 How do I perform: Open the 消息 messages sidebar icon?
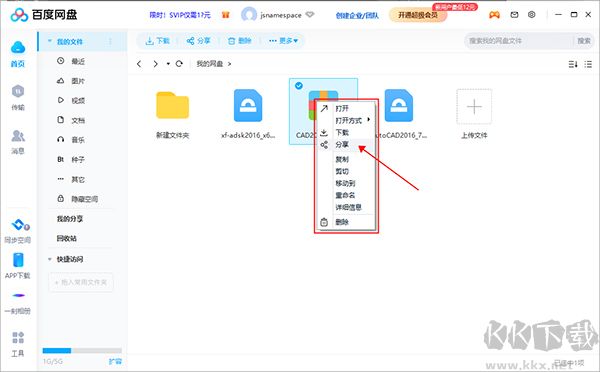(x=18, y=136)
